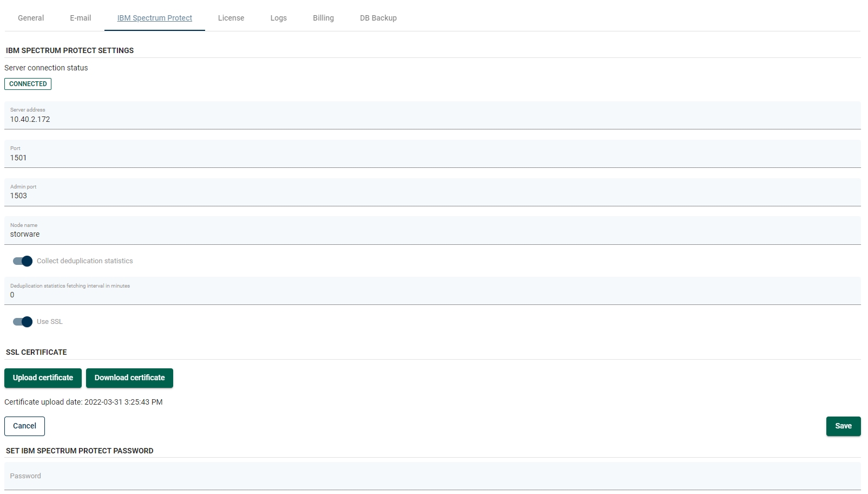Click the Download certificate button
Image resolution: width=868 pixels, height=494 pixels.
(x=129, y=378)
